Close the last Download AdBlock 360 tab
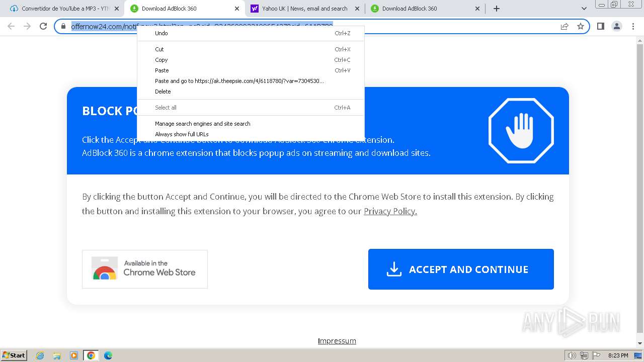The height and width of the screenshot is (362, 644). coord(477,9)
